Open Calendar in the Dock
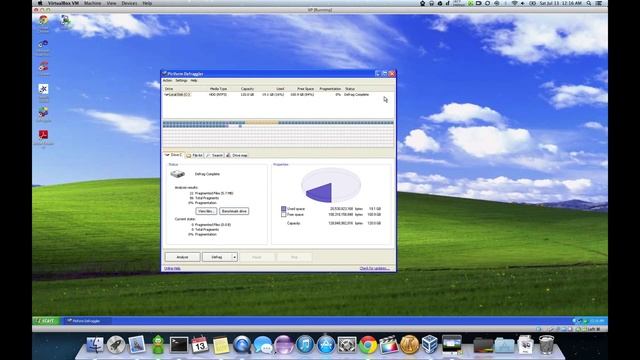 pos(200,344)
